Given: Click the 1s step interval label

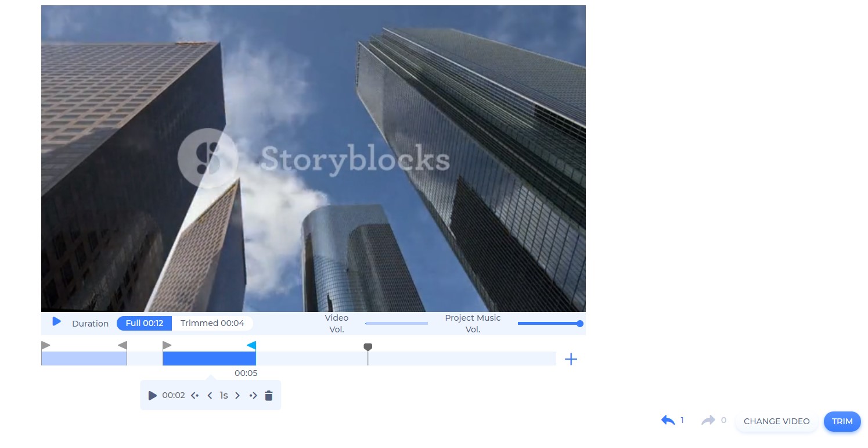Looking at the screenshot, I should click(224, 396).
